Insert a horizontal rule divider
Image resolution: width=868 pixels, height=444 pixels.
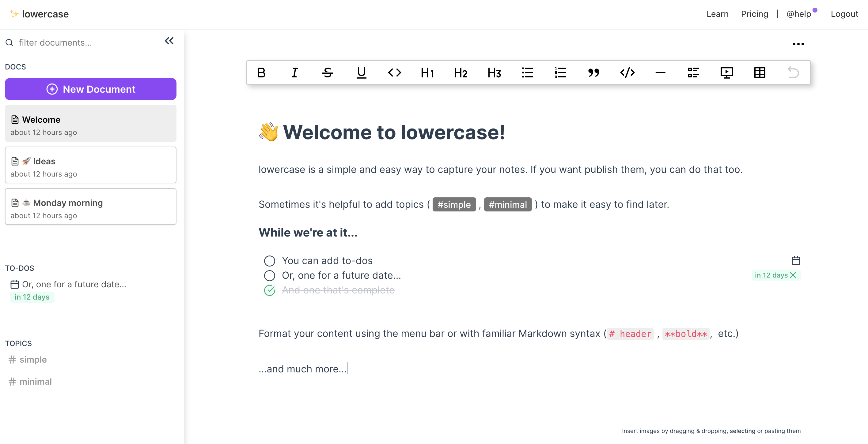coord(661,73)
